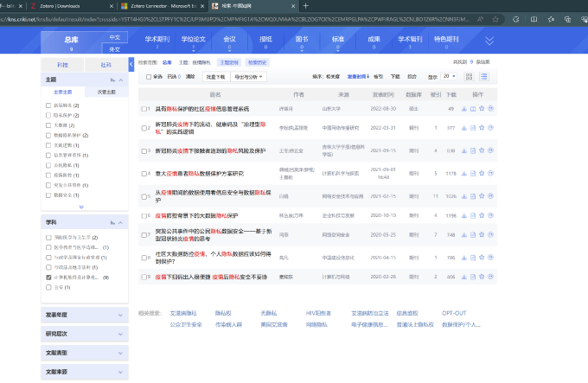Expand the 研究层次 filter panel

[x=85, y=334]
